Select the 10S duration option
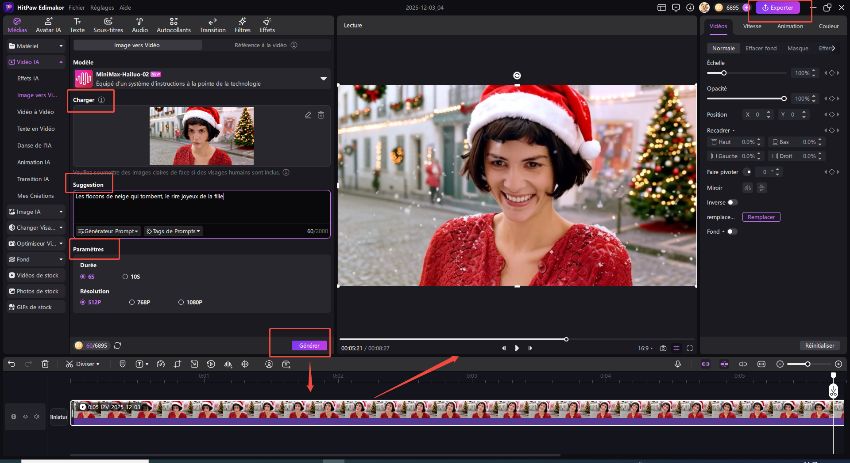 tap(131, 276)
